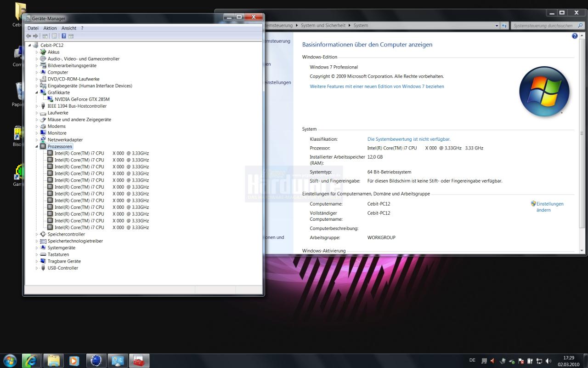588x368 pixels.
Task: Open the Aktion menu
Action: pyautogui.click(x=50, y=28)
